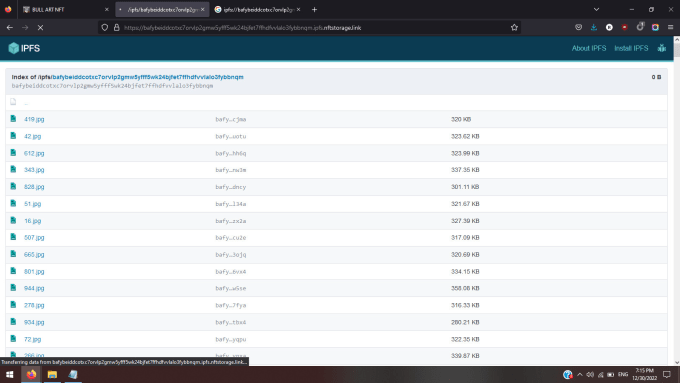Open the 944.jpg file link

34,288
